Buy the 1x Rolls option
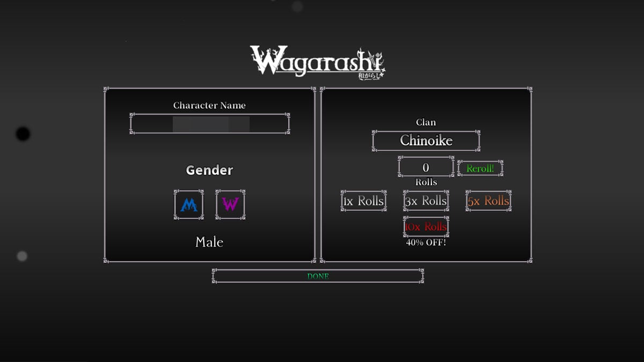Viewport: 644px width, 362px height. pos(364,201)
